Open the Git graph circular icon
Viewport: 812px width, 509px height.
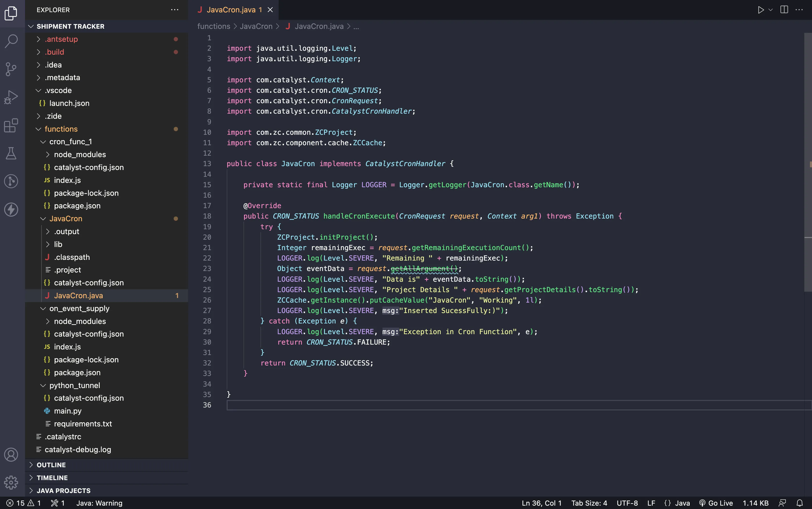click(x=11, y=181)
